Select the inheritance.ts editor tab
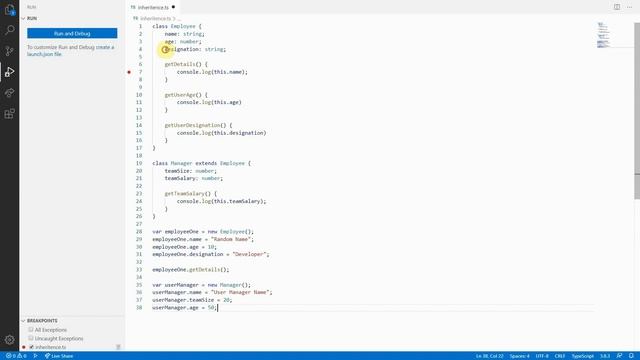The height and width of the screenshot is (360, 640). tap(153, 7)
